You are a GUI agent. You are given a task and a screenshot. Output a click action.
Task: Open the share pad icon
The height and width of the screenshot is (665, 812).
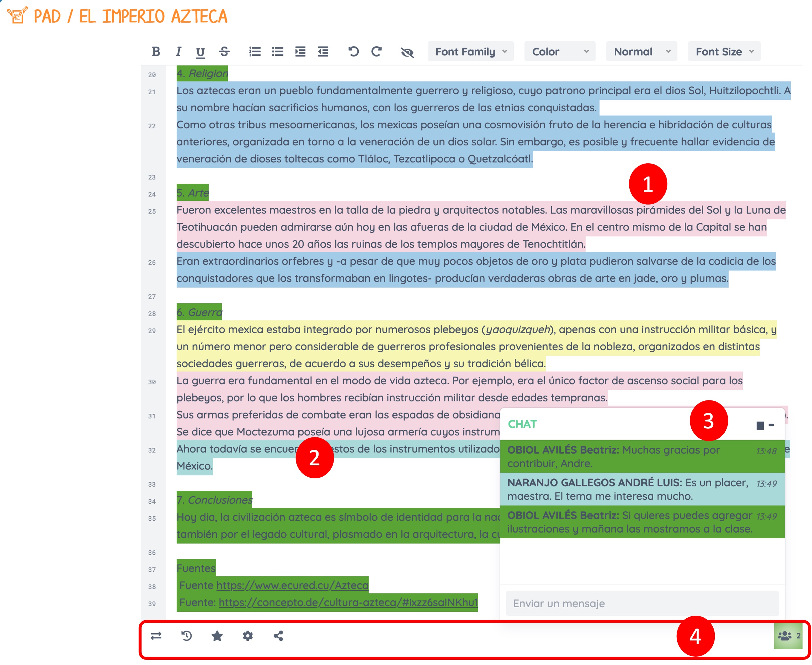pyautogui.click(x=278, y=636)
